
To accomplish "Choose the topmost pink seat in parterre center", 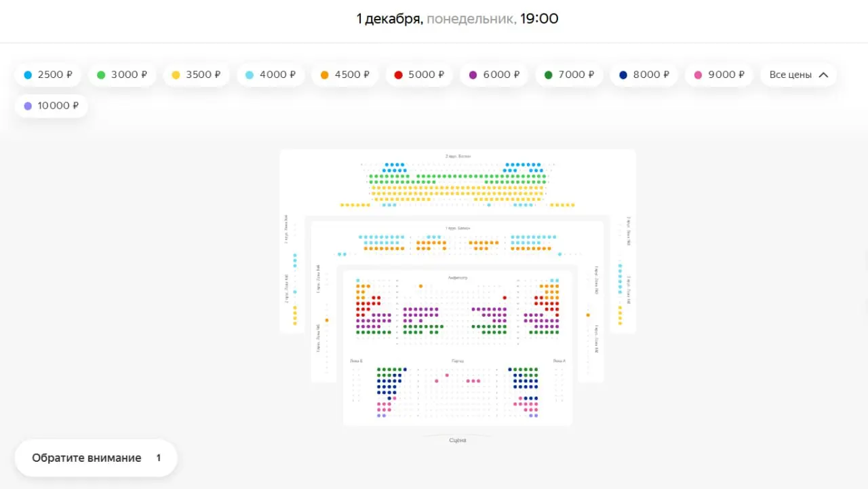I will [448, 375].
